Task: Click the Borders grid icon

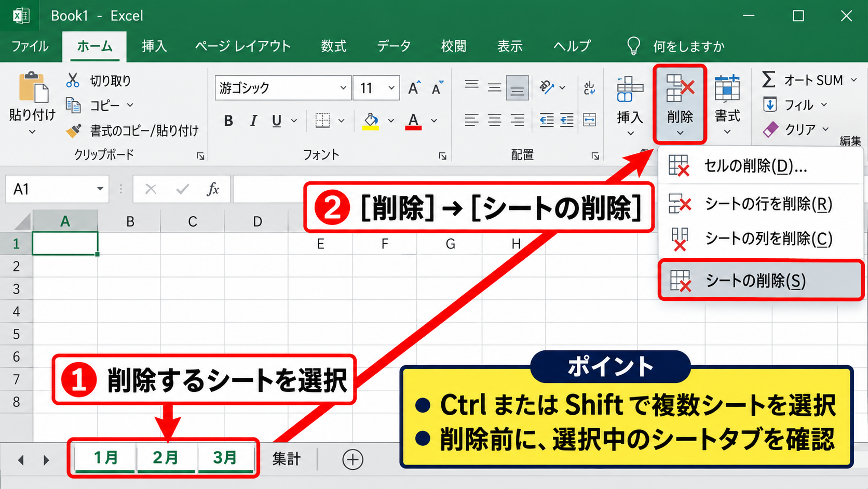Action: (322, 121)
